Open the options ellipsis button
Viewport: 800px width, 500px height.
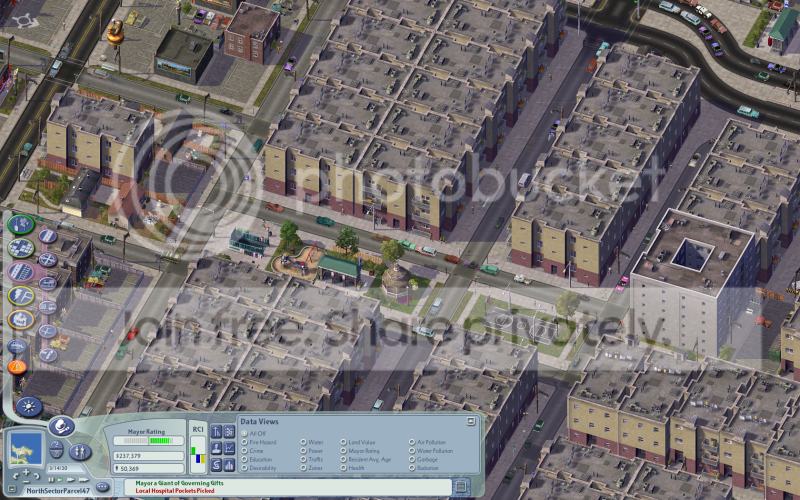(x=102, y=487)
